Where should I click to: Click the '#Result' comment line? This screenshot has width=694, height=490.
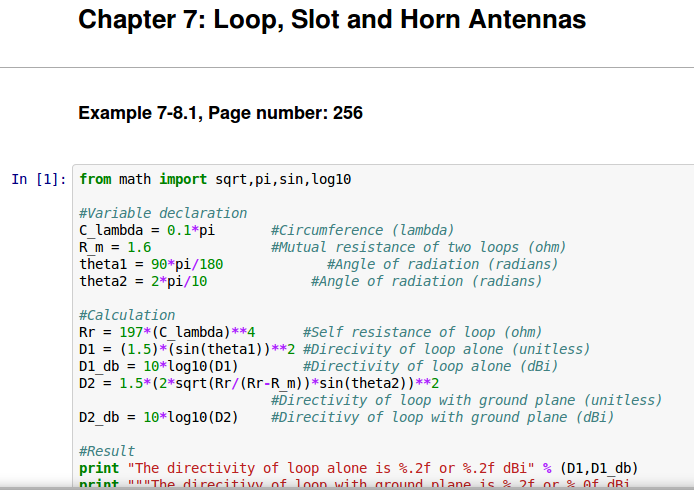point(107,451)
